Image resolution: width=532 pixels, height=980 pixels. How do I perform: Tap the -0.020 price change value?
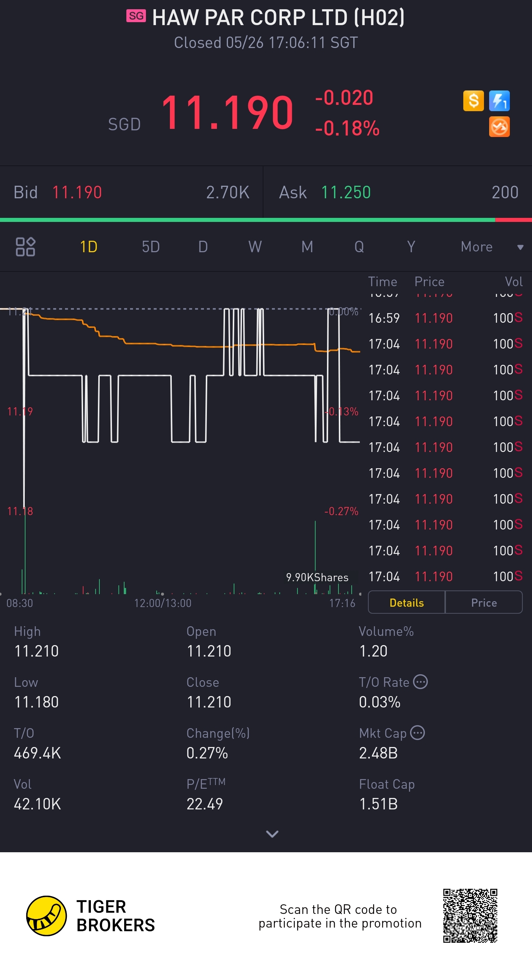click(x=344, y=98)
